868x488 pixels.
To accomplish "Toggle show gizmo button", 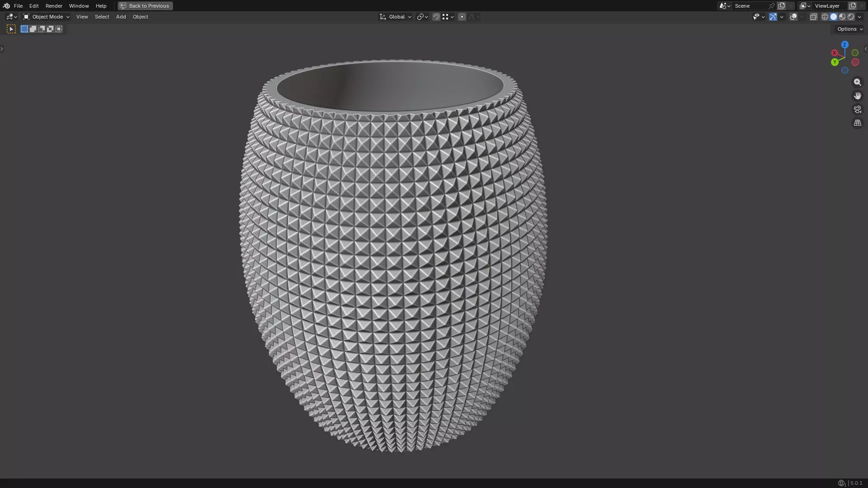I will pos(773,17).
